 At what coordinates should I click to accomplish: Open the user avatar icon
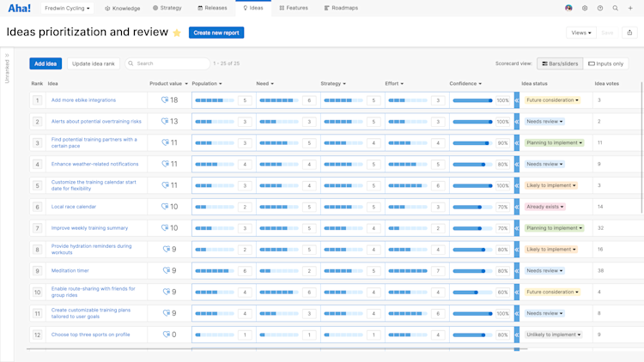568,8
